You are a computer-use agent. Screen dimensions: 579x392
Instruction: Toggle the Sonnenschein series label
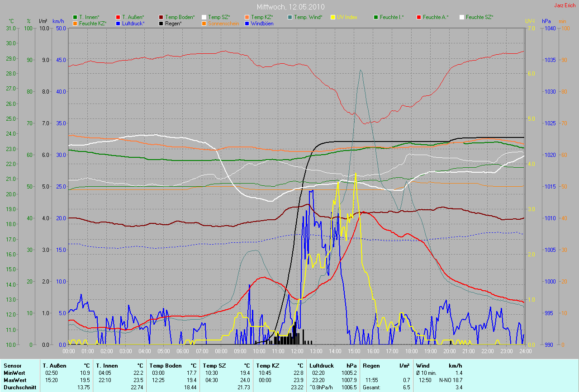pyautogui.click(x=223, y=24)
